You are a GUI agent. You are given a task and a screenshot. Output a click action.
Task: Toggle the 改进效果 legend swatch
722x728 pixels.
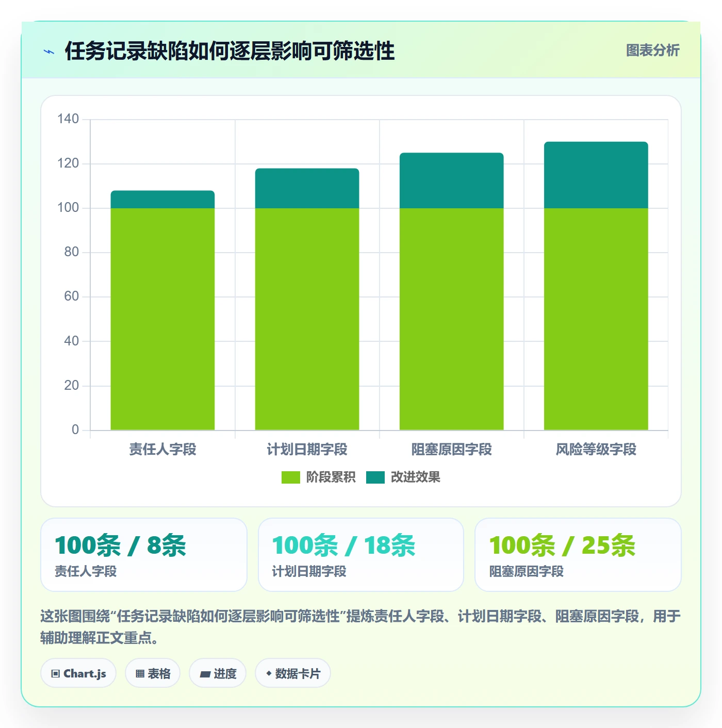(375, 477)
